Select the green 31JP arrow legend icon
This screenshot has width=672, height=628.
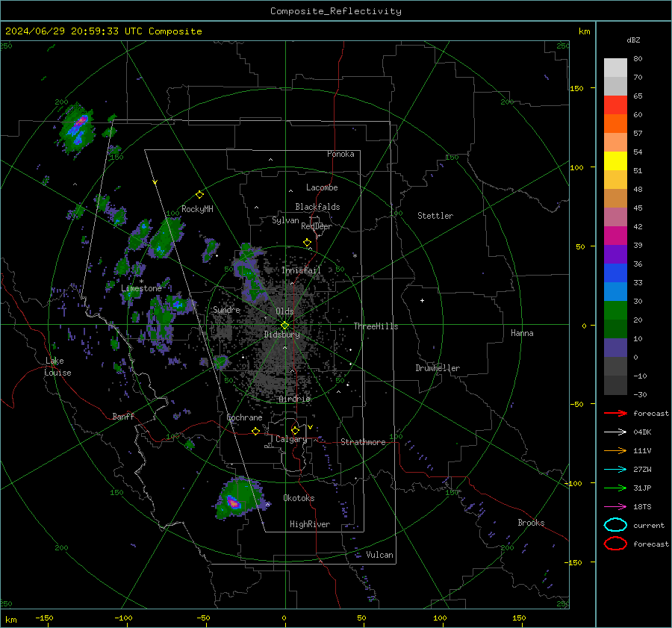coord(615,488)
